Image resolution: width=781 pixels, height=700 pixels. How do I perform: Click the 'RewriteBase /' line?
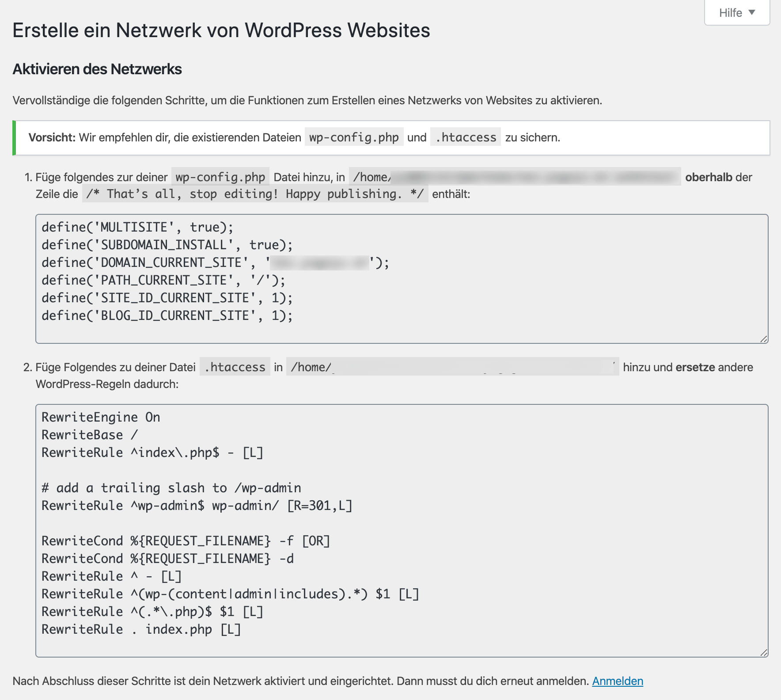click(90, 435)
